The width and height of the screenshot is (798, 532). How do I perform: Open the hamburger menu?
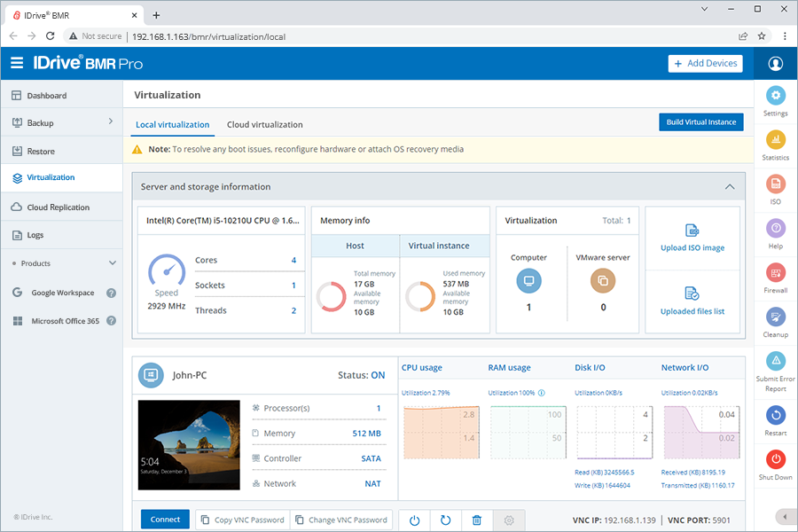tap(17, 63)
